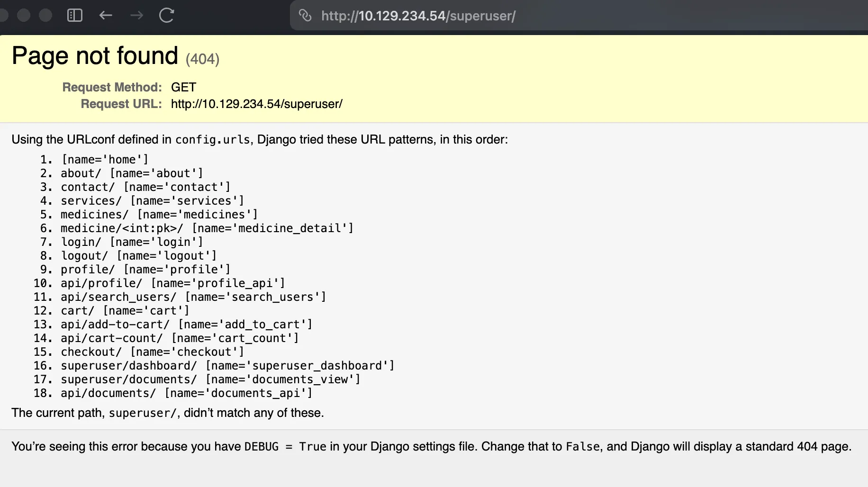This screenshot has height=487, width=868.
Task: Select the '(404)' status text
Action: pyautogui.click(x=202, y=59)
